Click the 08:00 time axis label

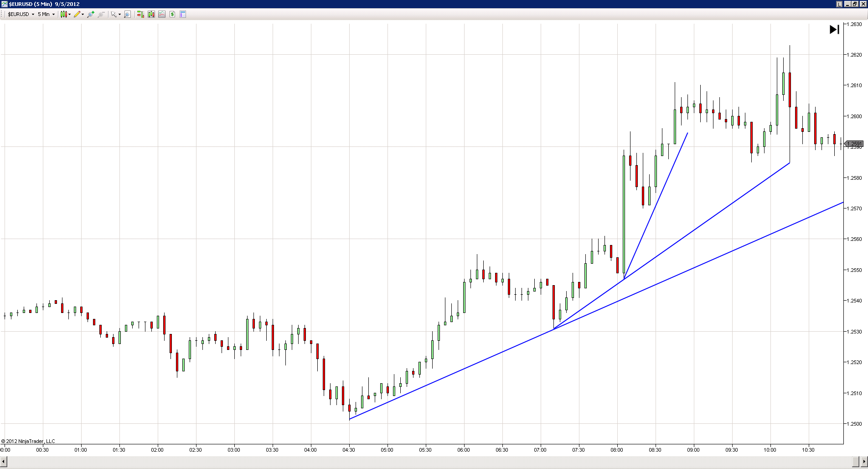coord(617,450)
